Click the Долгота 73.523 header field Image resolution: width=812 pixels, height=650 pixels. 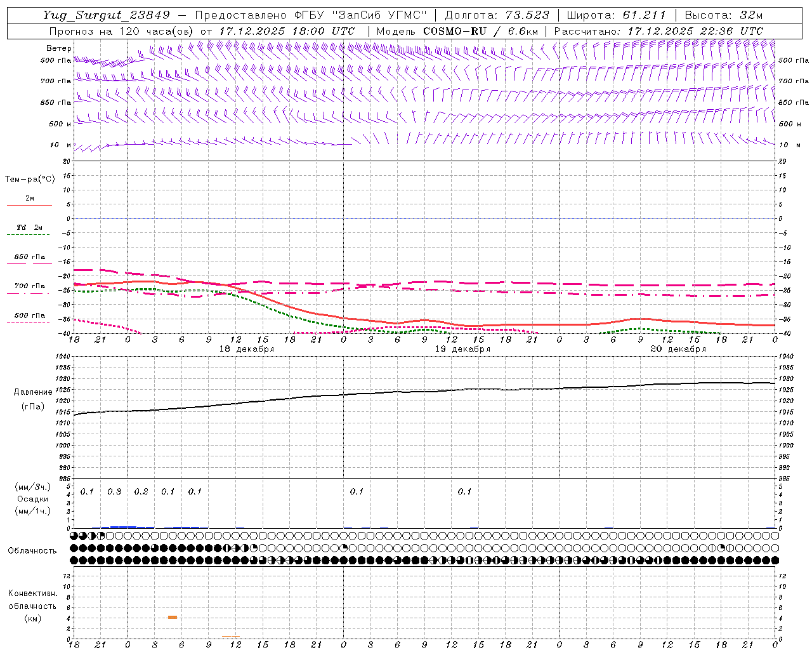pos(497,15)
